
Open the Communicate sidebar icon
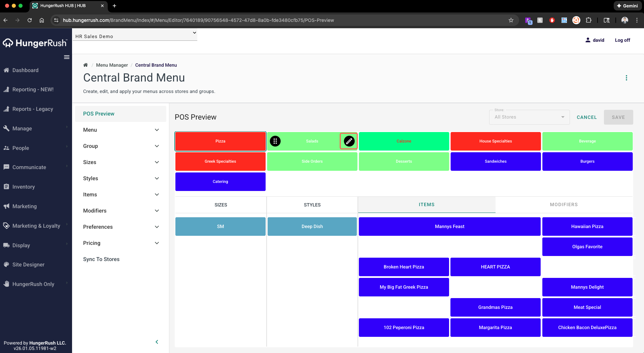7,167
